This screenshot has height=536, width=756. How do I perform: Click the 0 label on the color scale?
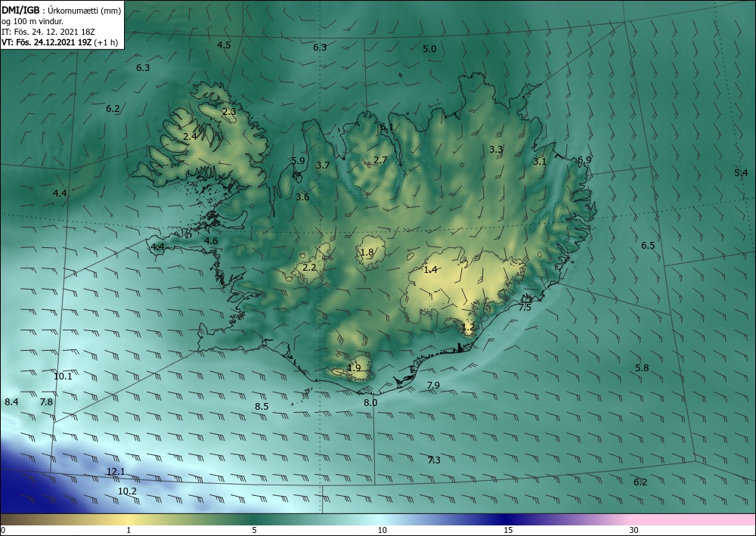coord(3,530)
